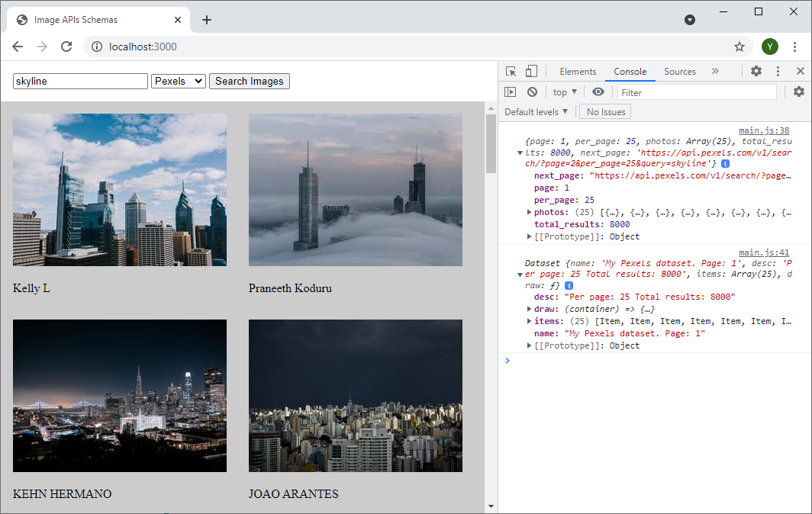812x514 pixels.
Task: Open the top execution context dropdown
Action: tap(563, 92)
